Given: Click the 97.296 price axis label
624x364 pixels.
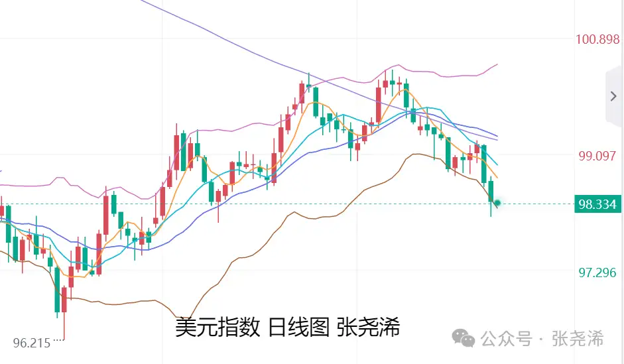Looking at the screenshot, I should click(x=598, y=272).
